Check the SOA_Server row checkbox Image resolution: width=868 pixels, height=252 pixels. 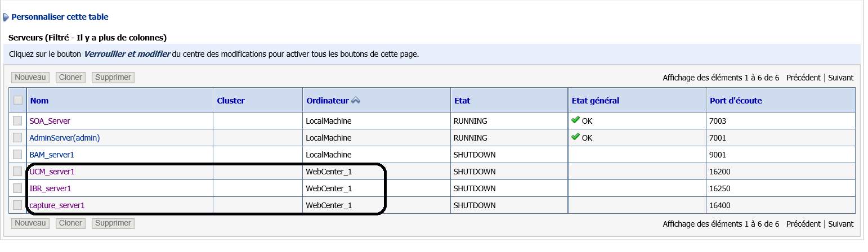(x=18, y=120)
